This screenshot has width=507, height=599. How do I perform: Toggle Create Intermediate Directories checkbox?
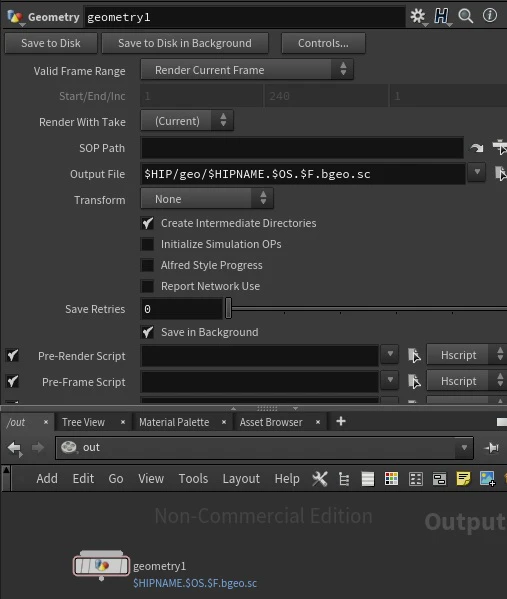pyautogui.click(x=147, y=223)
